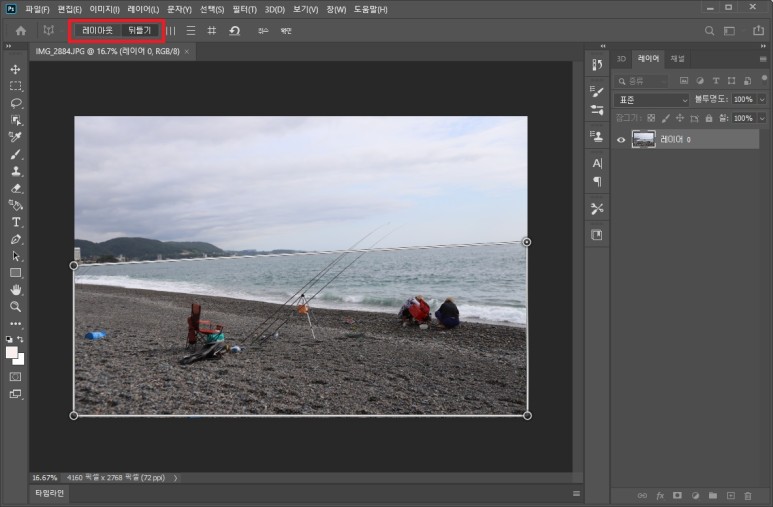Open the Brush Settings panel icon

pyautogui.click(x=597, y=92)
